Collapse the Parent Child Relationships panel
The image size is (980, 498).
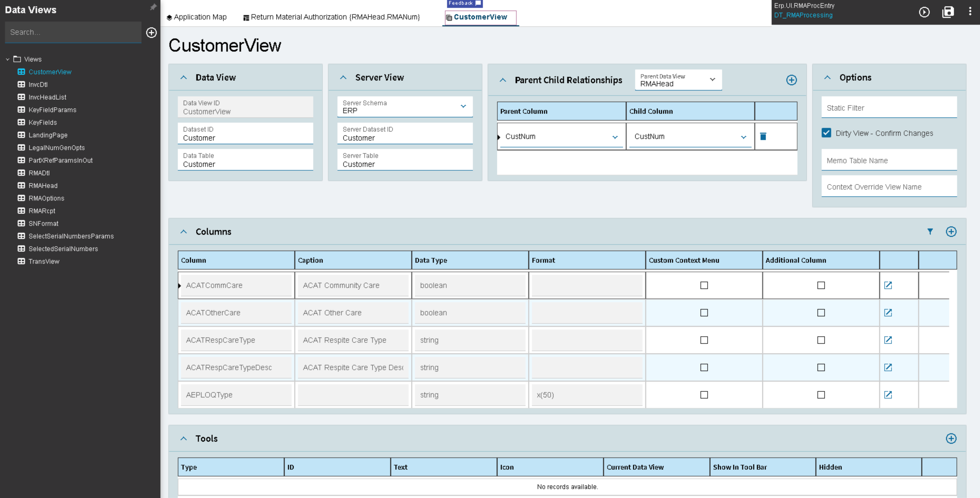pyautogui.click(x=503, y=80)
